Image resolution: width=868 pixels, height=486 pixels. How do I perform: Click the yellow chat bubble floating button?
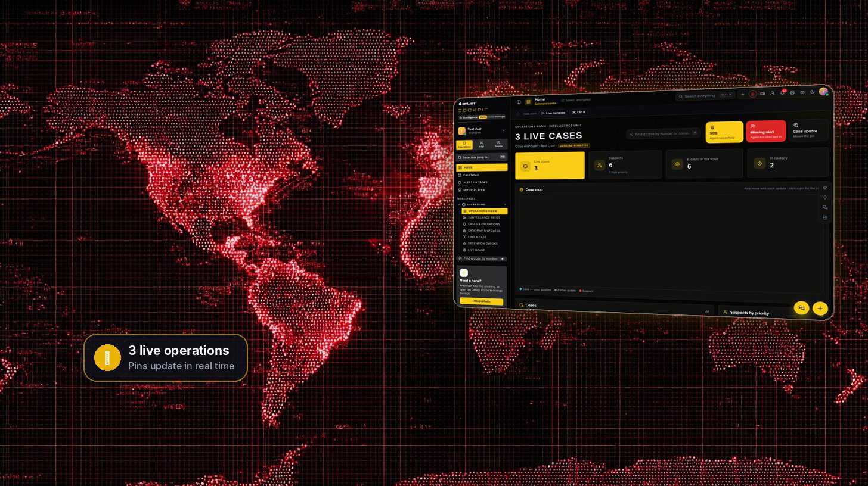[x=801, y=307]
